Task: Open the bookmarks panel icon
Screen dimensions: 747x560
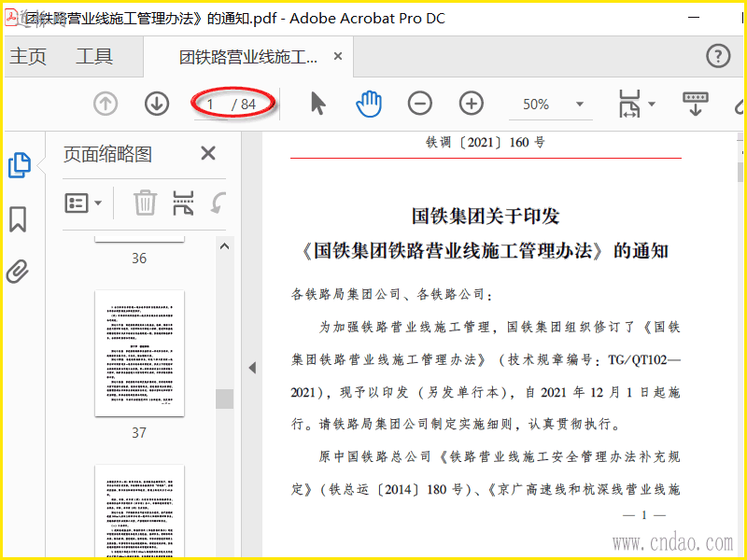Action: 18,219
